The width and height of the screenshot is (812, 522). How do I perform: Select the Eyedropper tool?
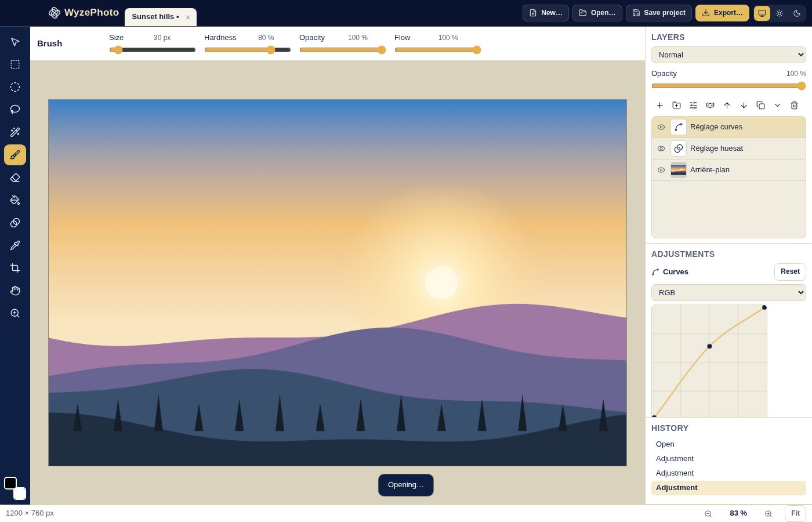click(15, 245)
